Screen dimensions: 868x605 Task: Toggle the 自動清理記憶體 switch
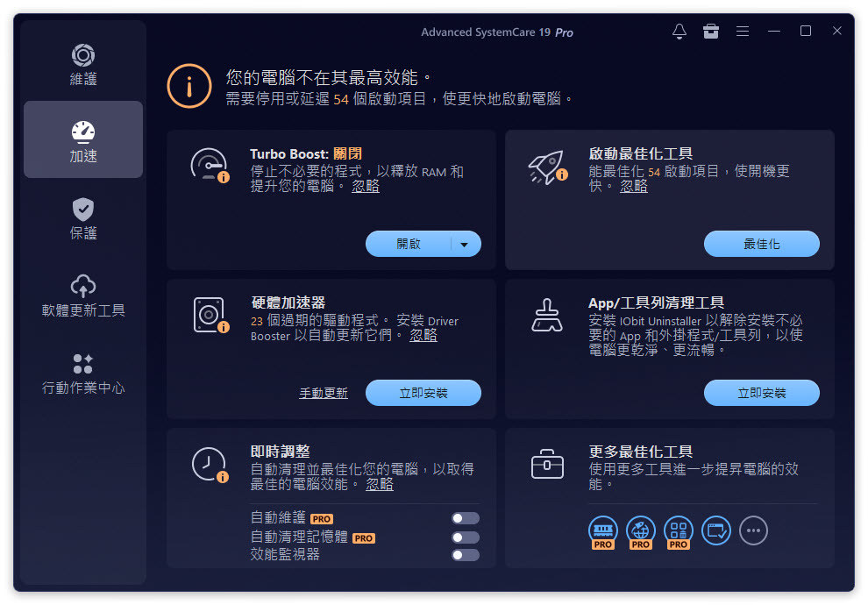pos(465,537)
